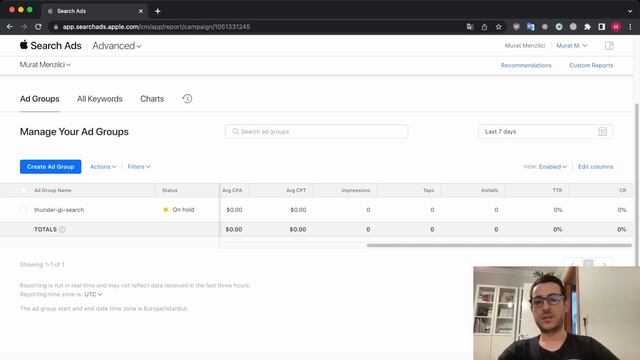
Task: Open the thunder-jp-search ad group
Action: point(59,210)
